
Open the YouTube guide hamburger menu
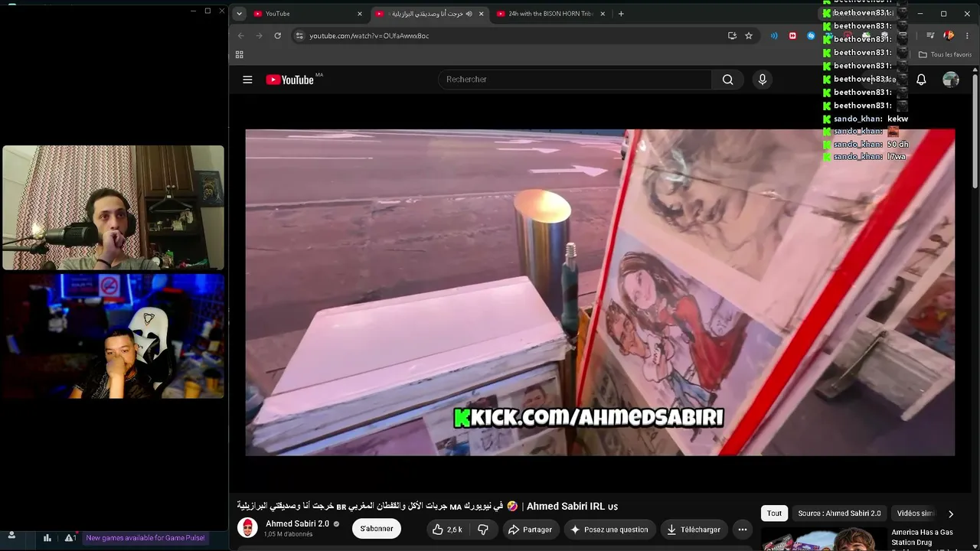pyautogui.click(x=247, y=80)
